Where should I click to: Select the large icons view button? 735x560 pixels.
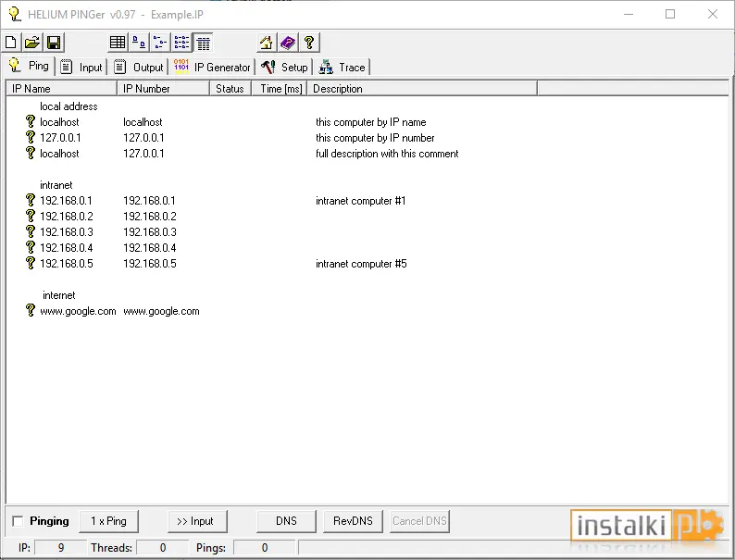coord(139,43)
